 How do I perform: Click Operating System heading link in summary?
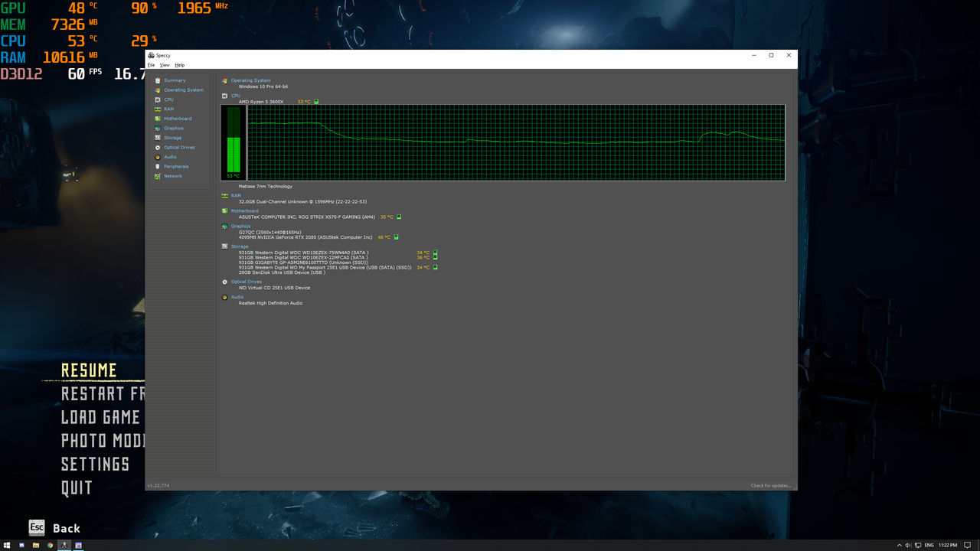250,80
